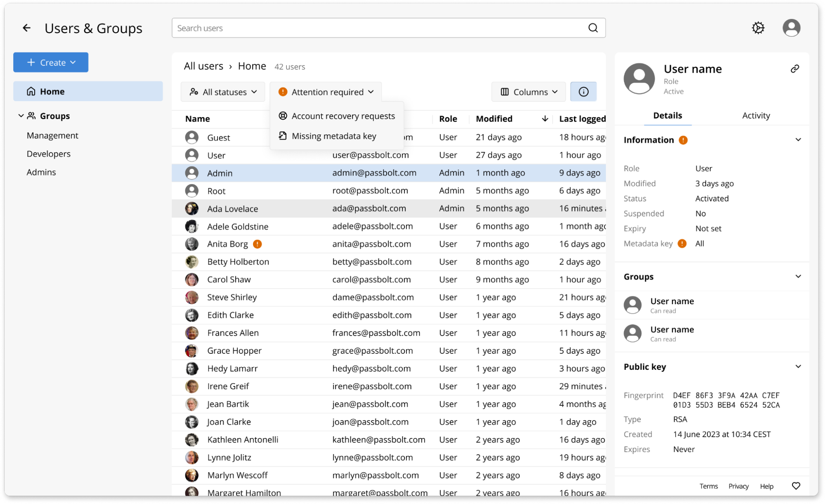This screenshot has height=504, width=825.
Task: Open settings via the gear icon
Action: point(758,28)
